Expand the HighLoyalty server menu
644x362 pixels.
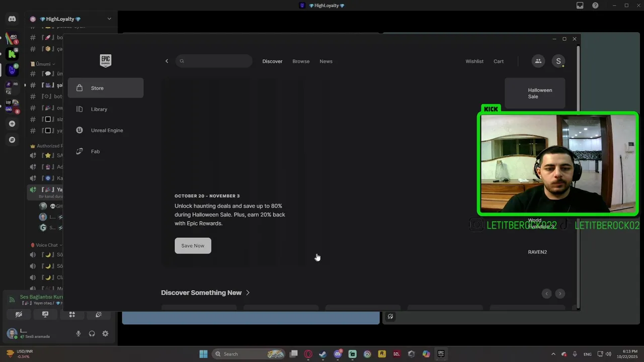pos(109,19)
